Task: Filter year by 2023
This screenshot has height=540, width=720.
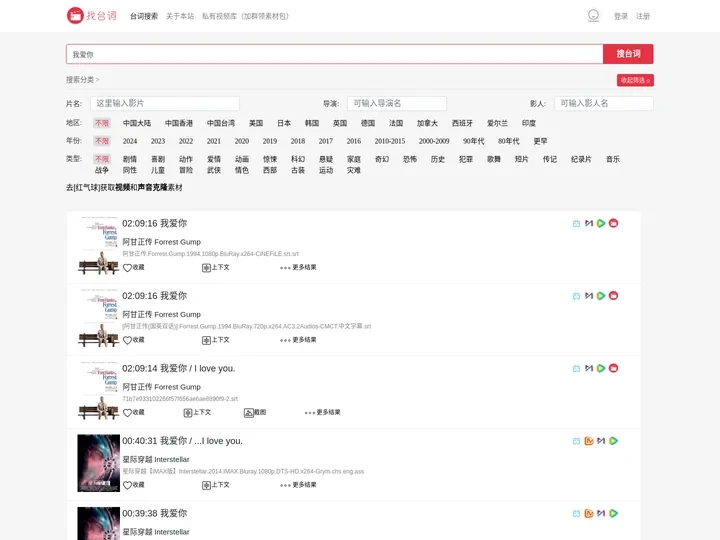Action: click(x=158, y=141)
